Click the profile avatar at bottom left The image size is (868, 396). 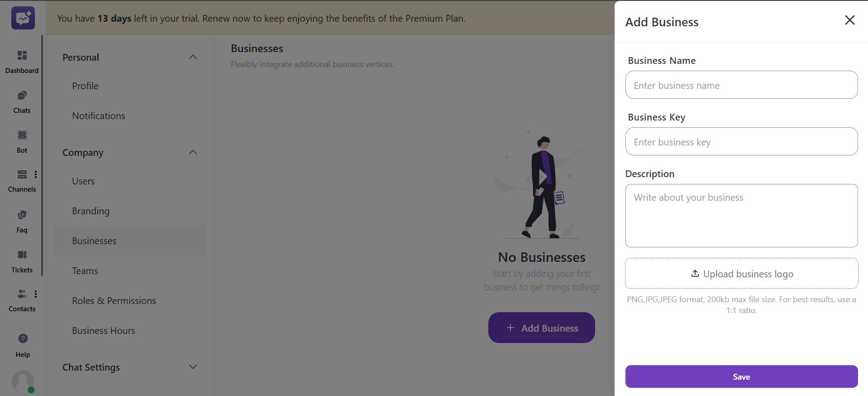tap(23, 382)
